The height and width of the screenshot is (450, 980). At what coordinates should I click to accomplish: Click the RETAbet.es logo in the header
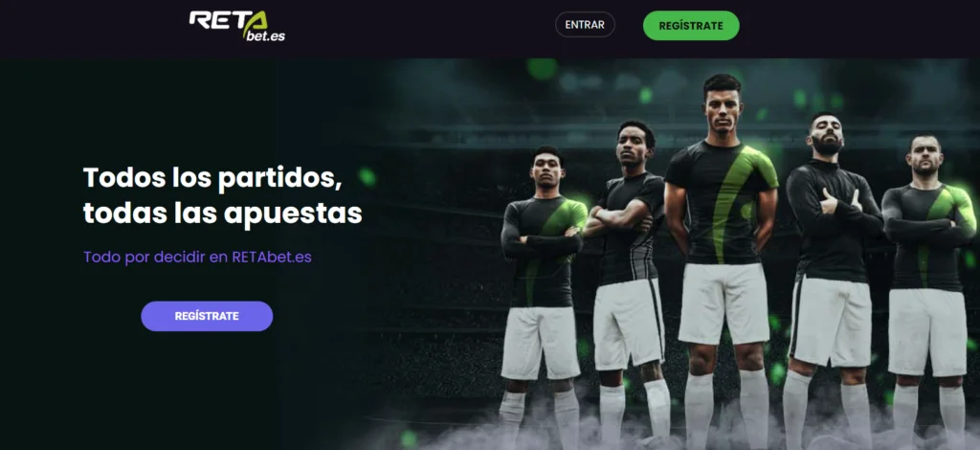[x=237, y=26]
